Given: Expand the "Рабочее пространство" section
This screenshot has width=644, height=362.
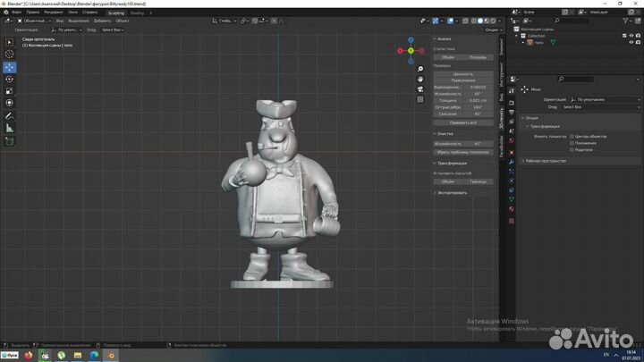Looking at the screenshot, I should [547, 161].
